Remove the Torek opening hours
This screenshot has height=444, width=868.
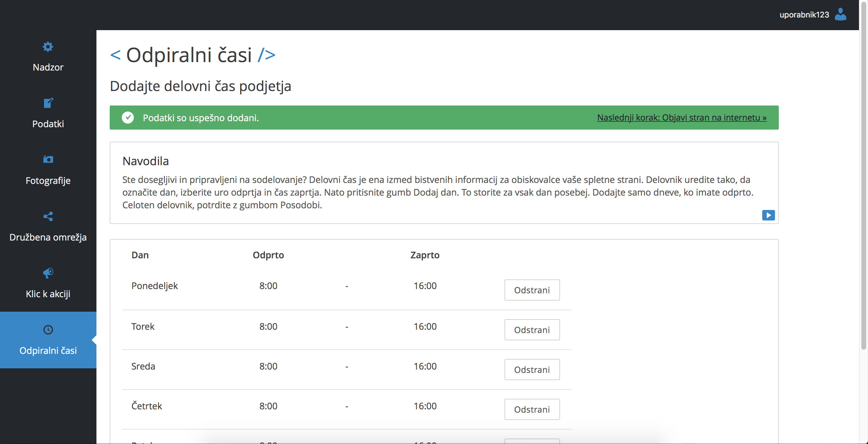pyautogui.click(x=532, y=330)
